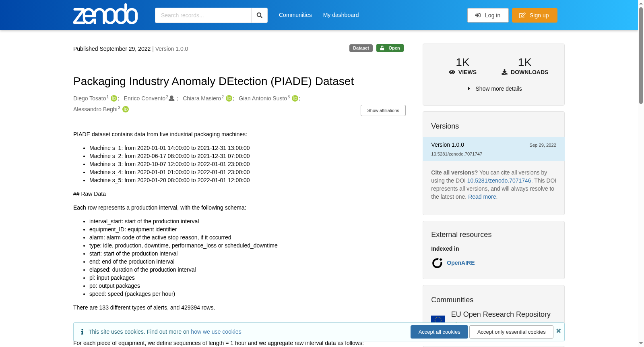Select Version 1.0.0 in Versions

(x=493, y=149)
